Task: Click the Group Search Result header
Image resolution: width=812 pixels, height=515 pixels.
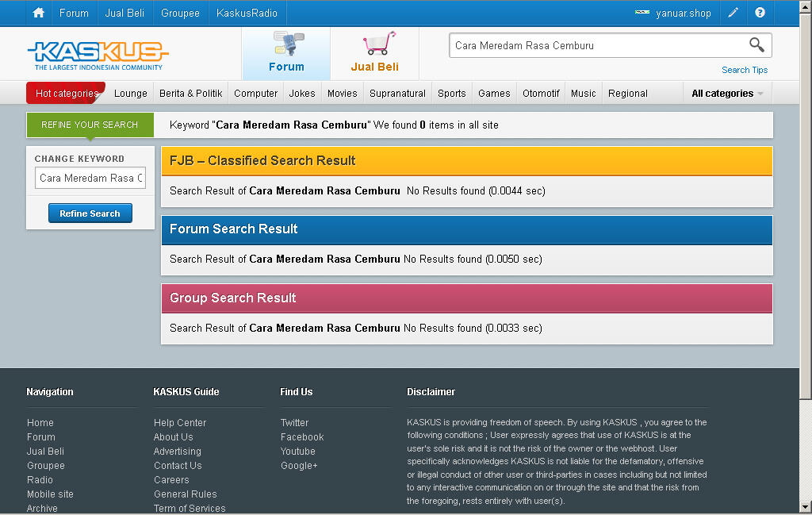Action: pos(467,298)
